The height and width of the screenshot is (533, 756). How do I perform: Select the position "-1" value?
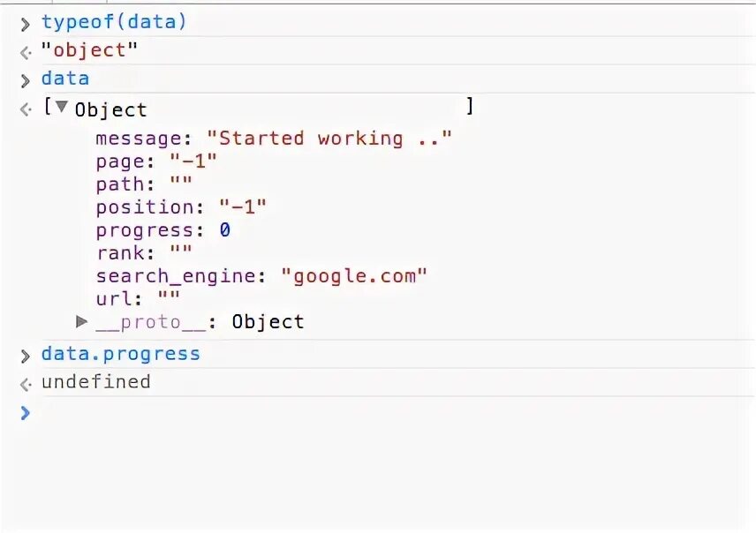click(x=243, y=207)
